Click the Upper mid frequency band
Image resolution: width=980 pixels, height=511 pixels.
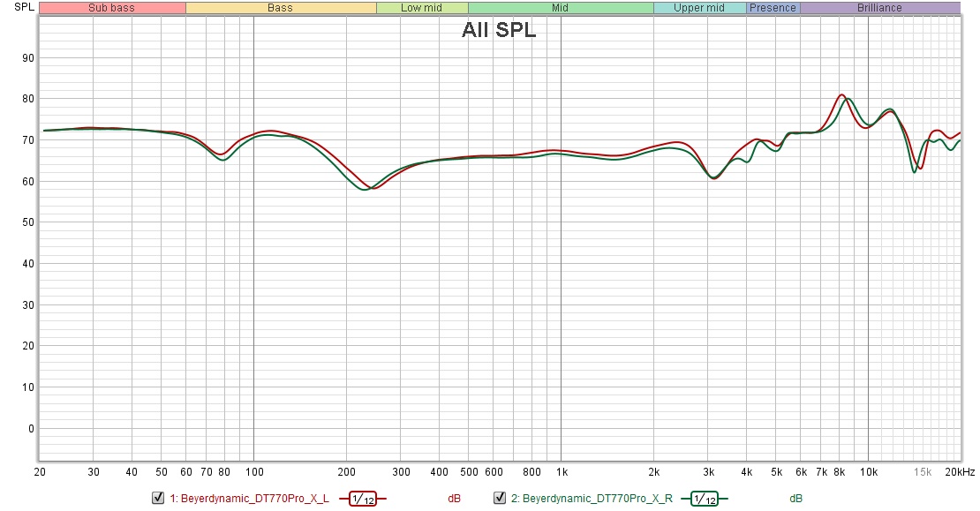pos(699,7)
